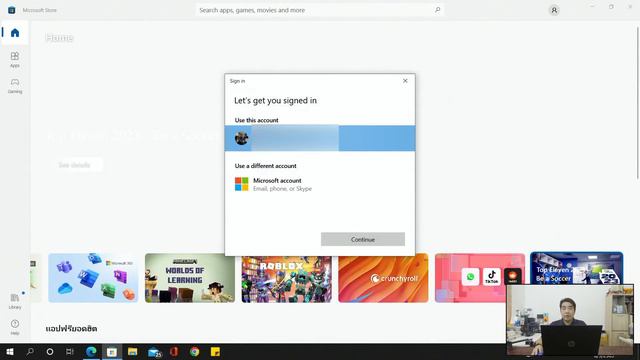The image size is (640, 360).
Task: Click the vertical scrollbar of Store page
Action: coord(638,102)
